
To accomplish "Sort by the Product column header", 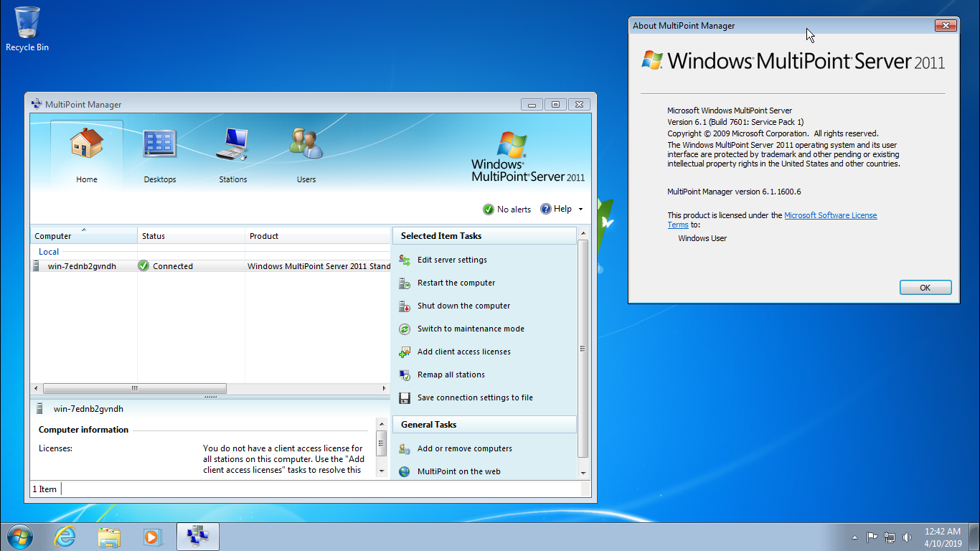I will pyautogui.click(x=318, y=235).
